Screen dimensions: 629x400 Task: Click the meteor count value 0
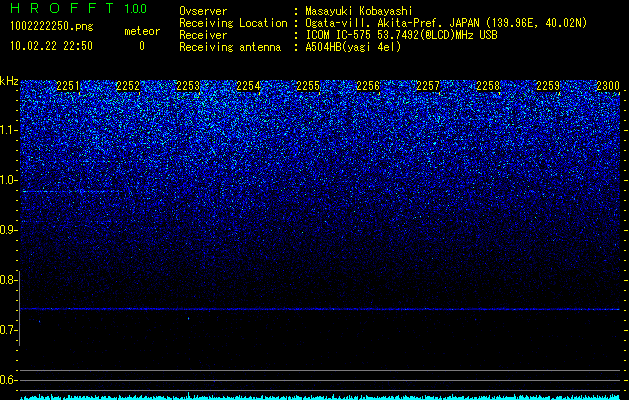(x=142, y=46)
